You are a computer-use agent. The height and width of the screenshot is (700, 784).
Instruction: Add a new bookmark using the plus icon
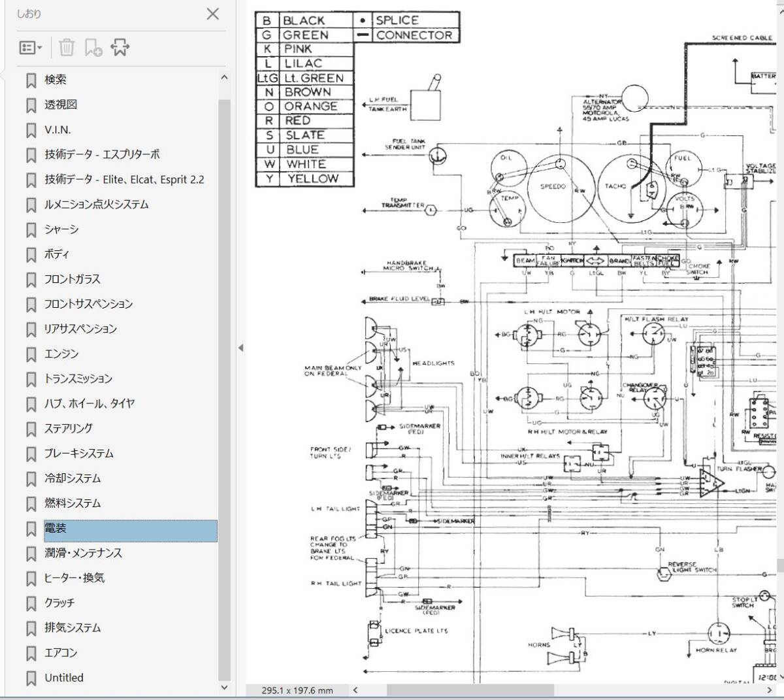(x=93, y=48)
